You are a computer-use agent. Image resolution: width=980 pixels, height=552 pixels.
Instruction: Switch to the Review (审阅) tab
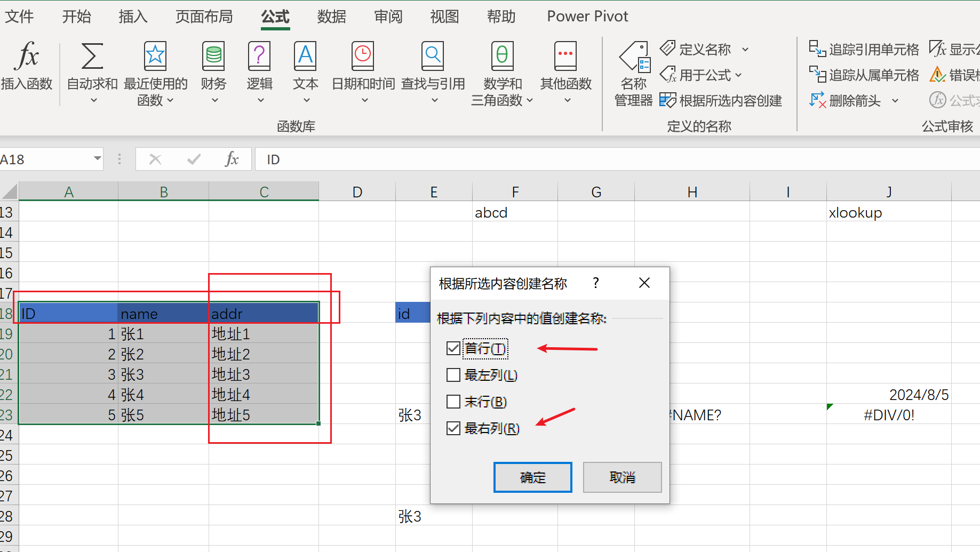point(388,17)
